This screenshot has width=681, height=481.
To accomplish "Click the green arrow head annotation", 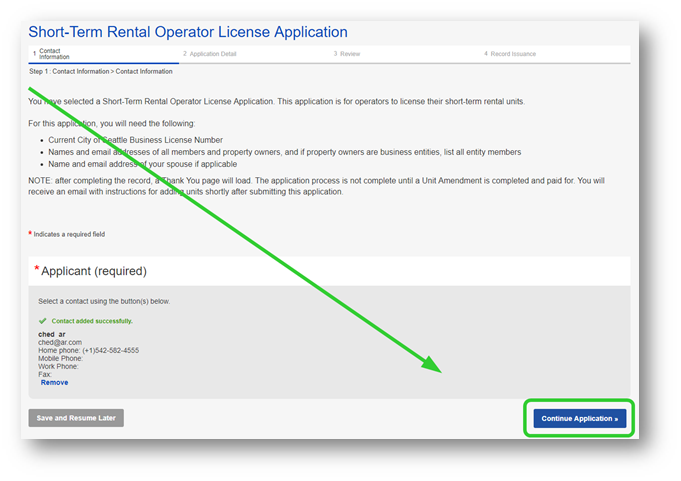I will pos(432,362).
